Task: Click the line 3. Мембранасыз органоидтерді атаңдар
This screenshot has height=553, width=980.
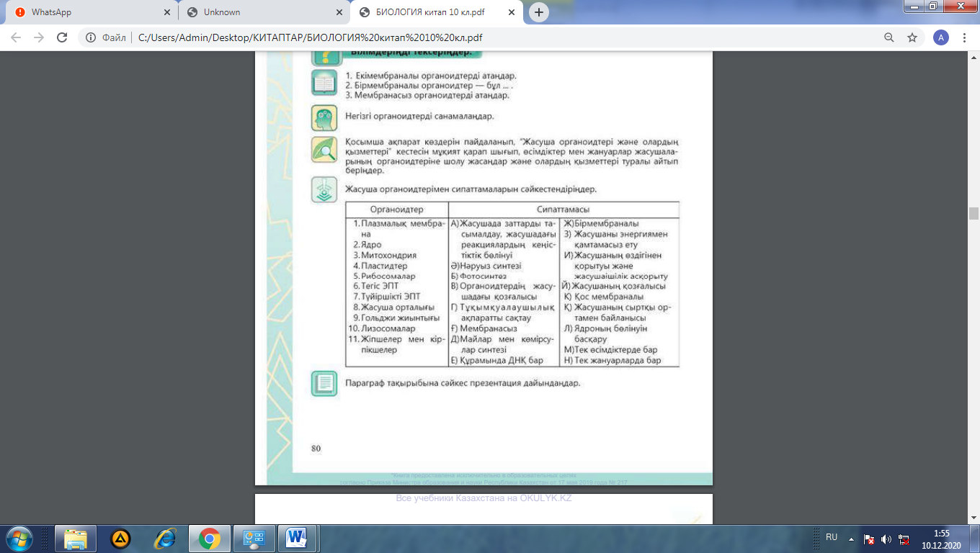Action: [427, 95]
